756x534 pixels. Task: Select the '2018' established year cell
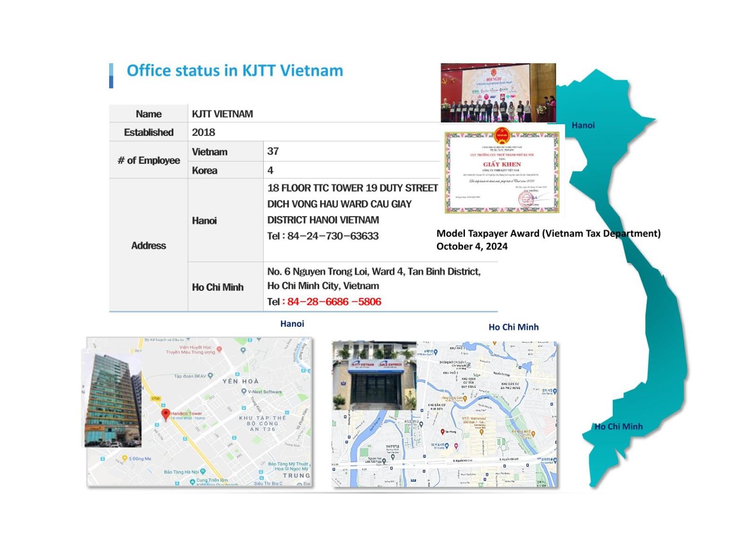click(x=203, y=132)
